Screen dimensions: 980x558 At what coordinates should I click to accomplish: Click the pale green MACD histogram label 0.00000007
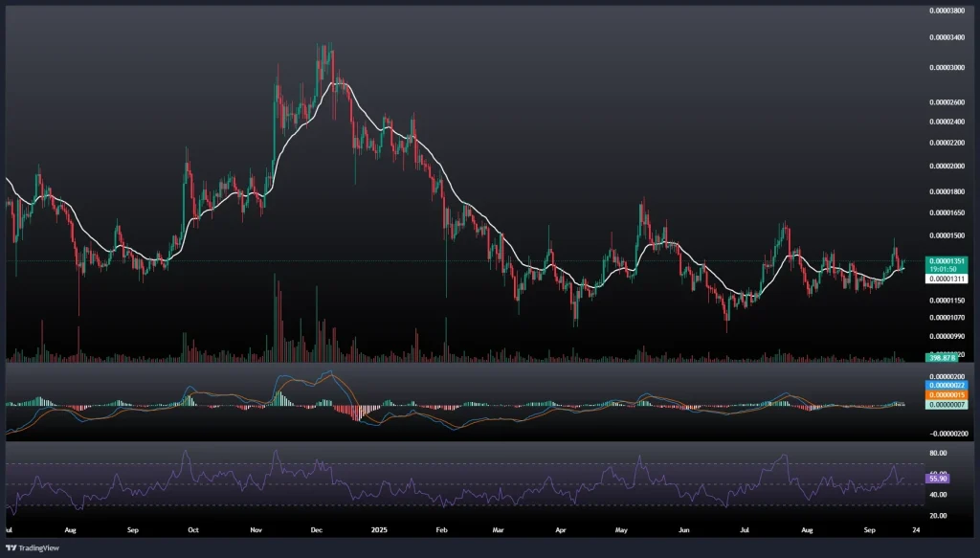click(x=947, y=405)
